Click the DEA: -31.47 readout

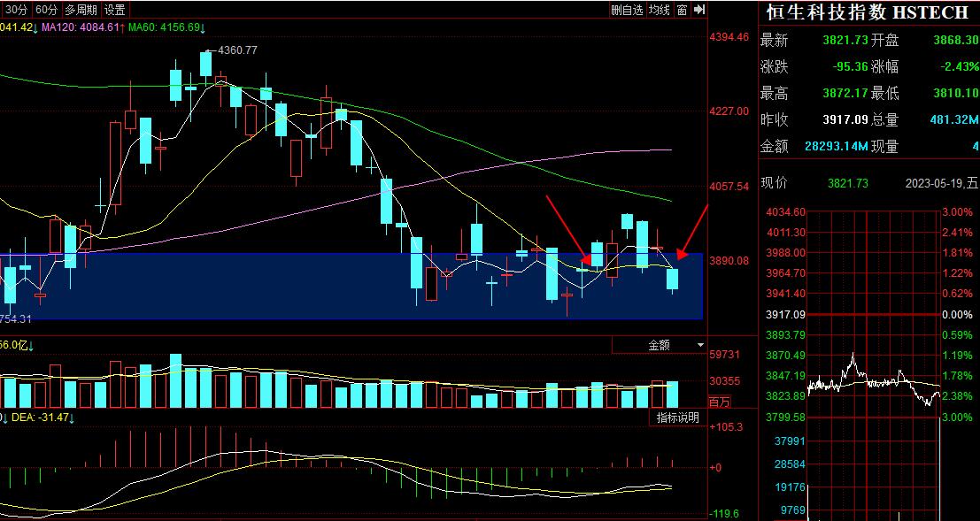[38, 418]
